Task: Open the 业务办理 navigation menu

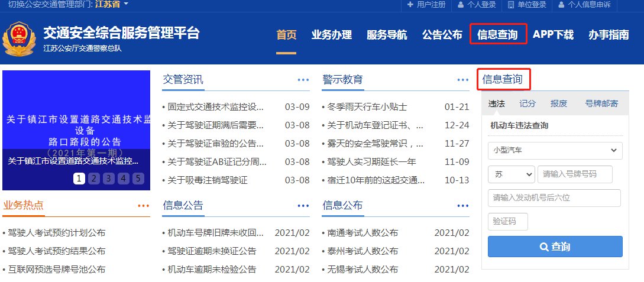Action: (331, 35)
